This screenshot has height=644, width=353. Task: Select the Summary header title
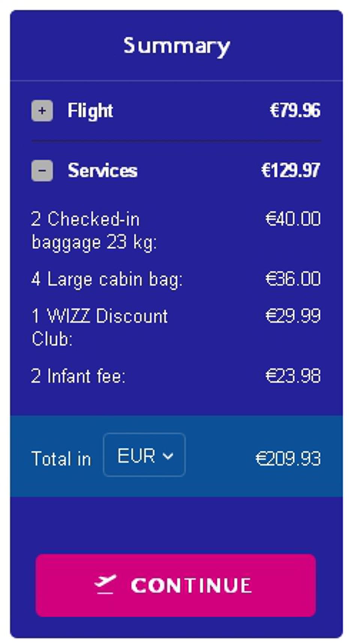click(x=176, y=46)
